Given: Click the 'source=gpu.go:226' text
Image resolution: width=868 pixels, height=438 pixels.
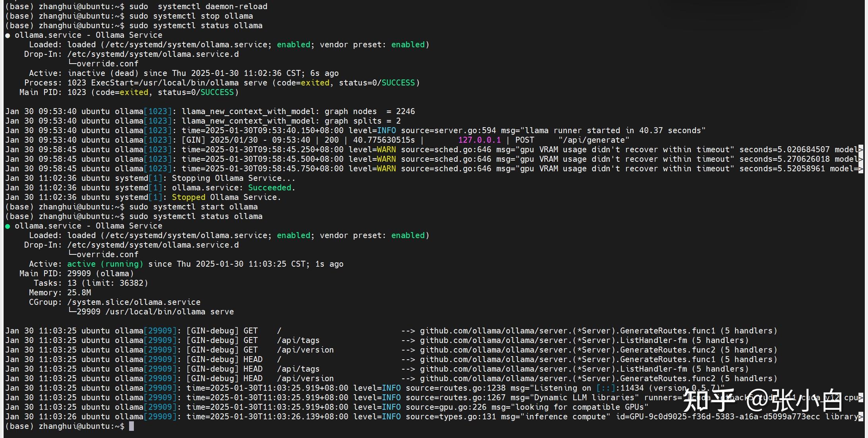Looking at the screenshot, I should pos(446,407).
